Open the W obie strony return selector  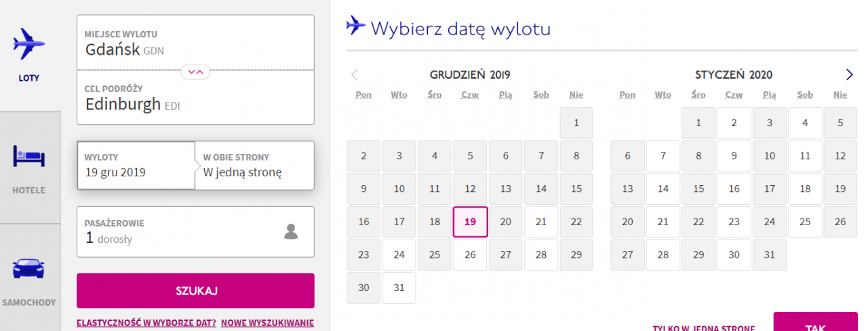[x=254, y=165]
